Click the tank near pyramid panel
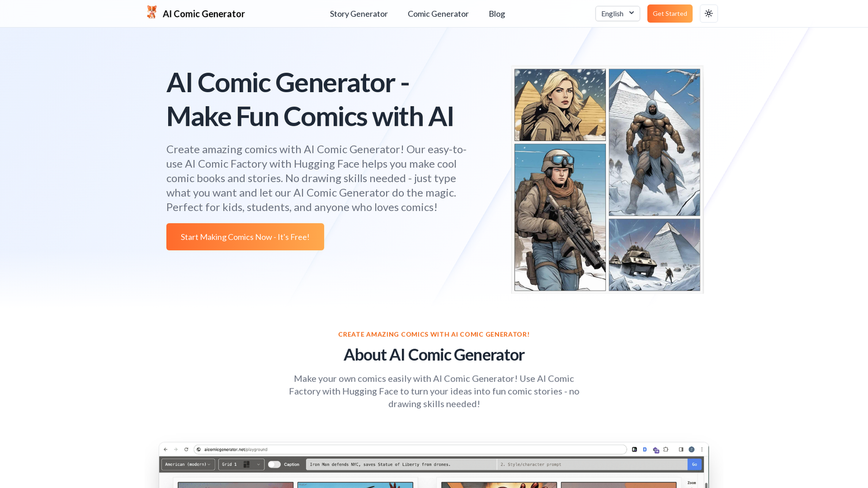The height and width of the screenshot is (488, 868). point(654,255)
